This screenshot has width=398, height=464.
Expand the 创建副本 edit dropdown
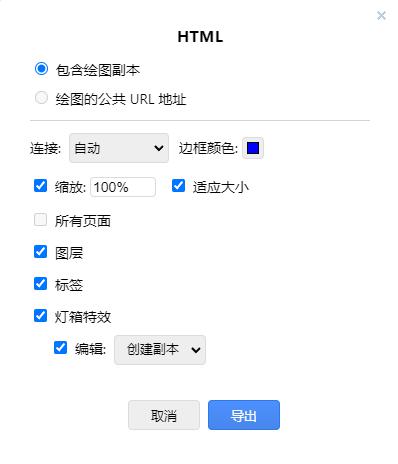point(160,350)
